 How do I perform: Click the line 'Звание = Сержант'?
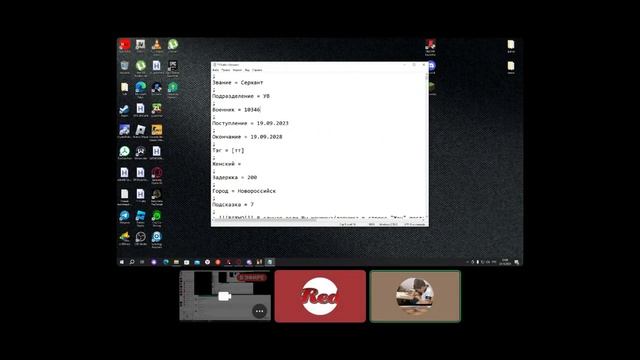[238, 82]
